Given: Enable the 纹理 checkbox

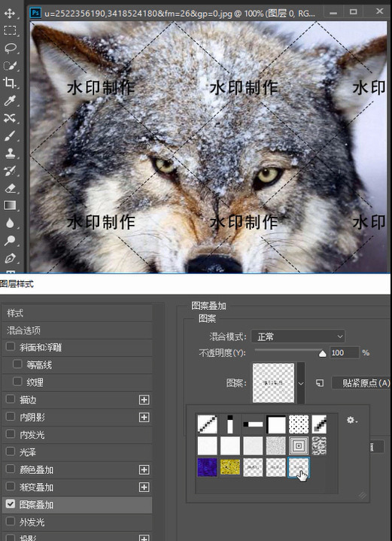Looking at the screenshot, I should tap(17, 381).
